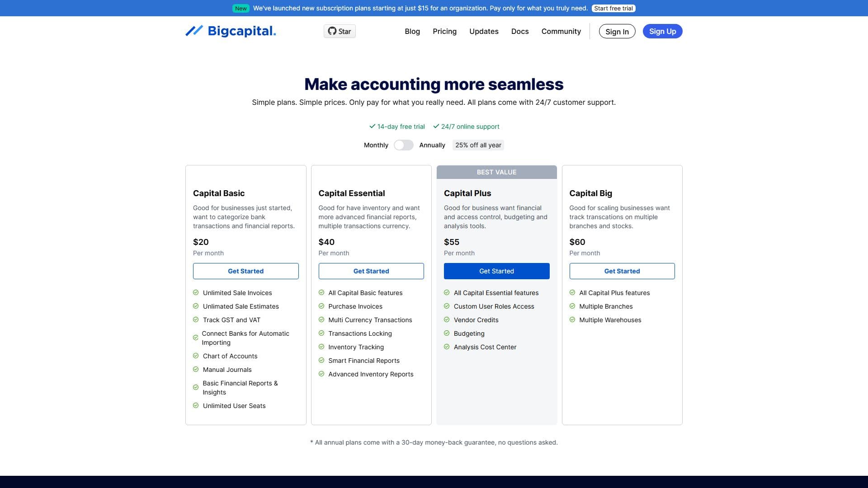The image size is (868, 488).
Task: Click check icon beside Inventory Tracking
Action: (x=321, y=347)
